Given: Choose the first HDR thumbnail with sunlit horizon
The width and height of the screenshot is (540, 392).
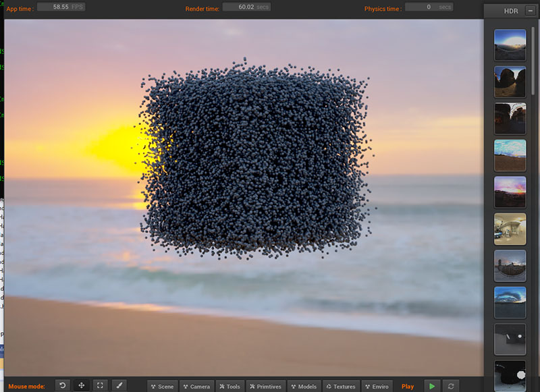Looking at the screenshot, I should click(x=510, y=45).
